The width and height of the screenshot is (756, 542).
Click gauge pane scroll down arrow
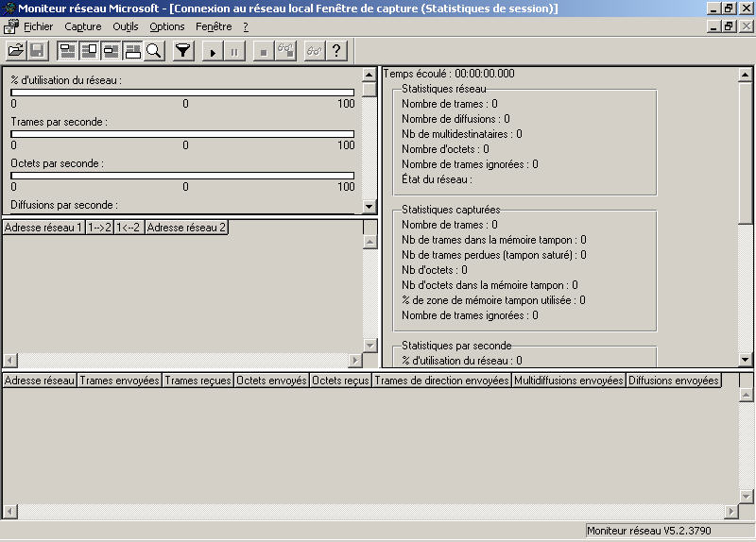369,206
